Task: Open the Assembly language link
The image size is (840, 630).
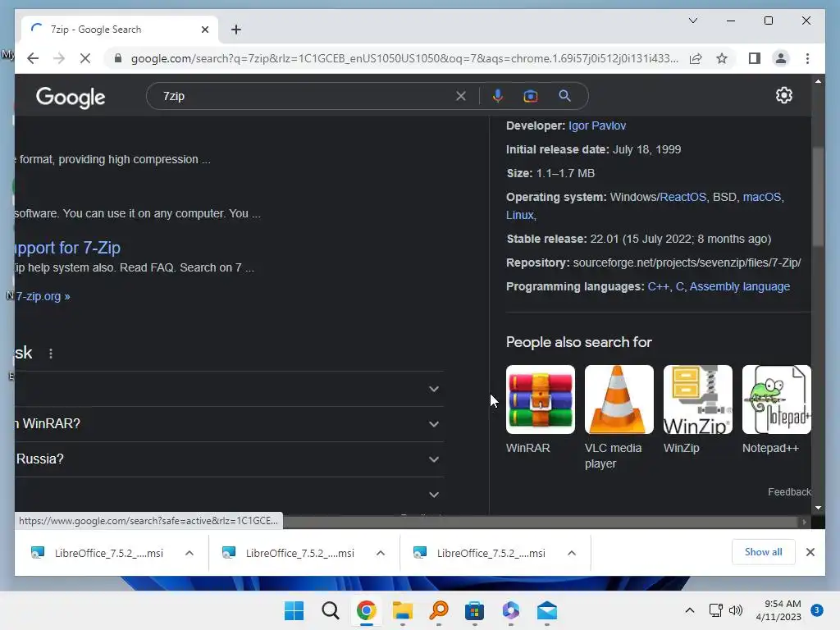Action: tap(739, 286)
